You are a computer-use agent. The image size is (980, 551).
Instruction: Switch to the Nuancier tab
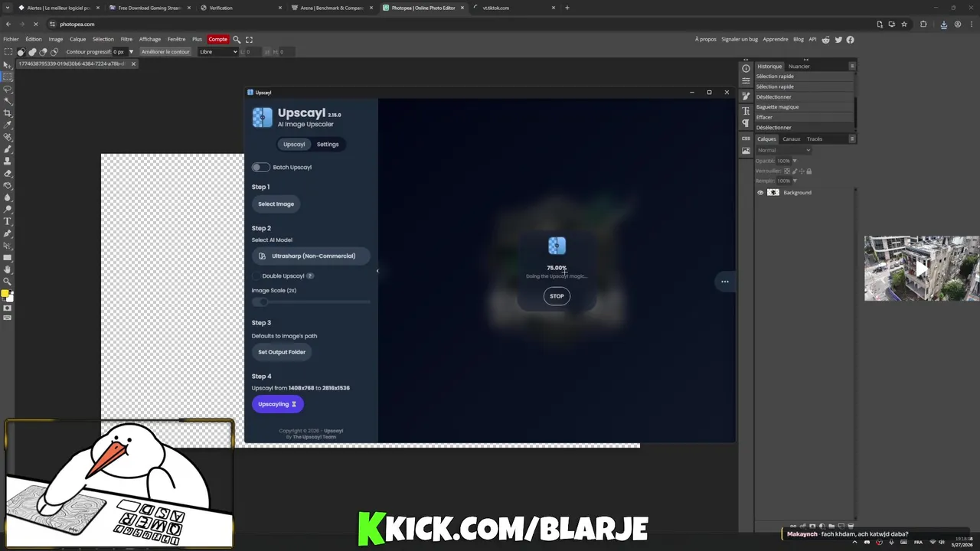point(799,66)
